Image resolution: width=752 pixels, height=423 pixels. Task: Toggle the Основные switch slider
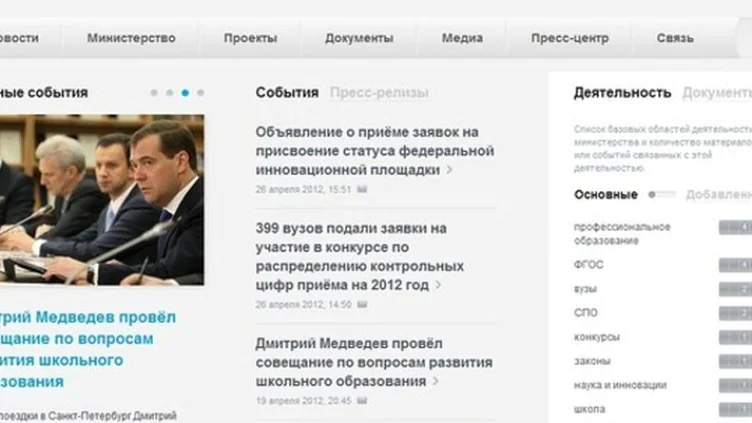(x=661, y=194)
